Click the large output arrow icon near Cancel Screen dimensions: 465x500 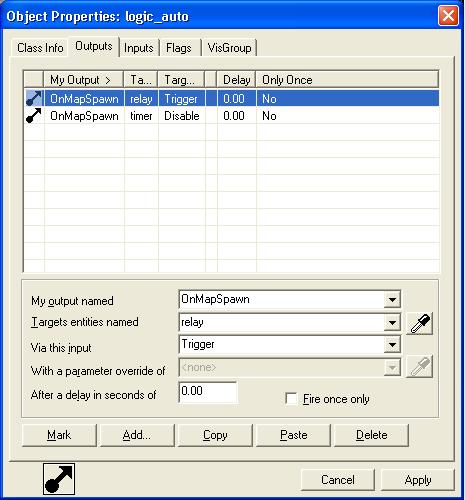(59, 479)
